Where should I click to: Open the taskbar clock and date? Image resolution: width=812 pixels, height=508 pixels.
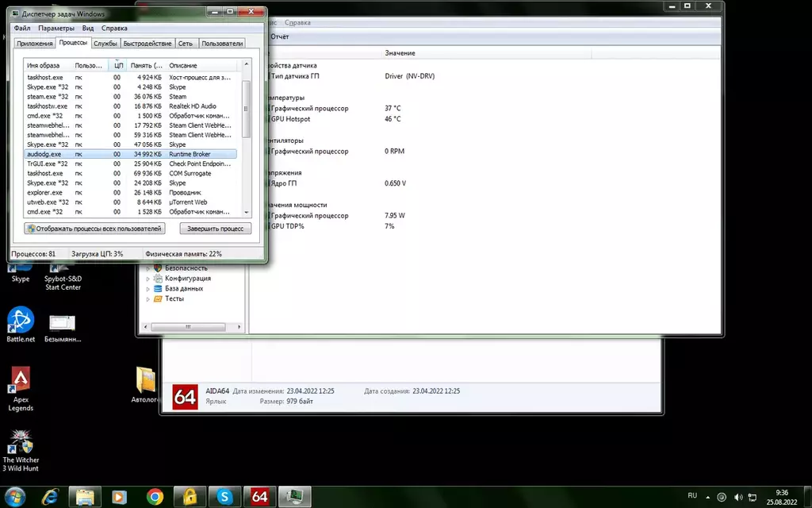[x=782, y=497]
